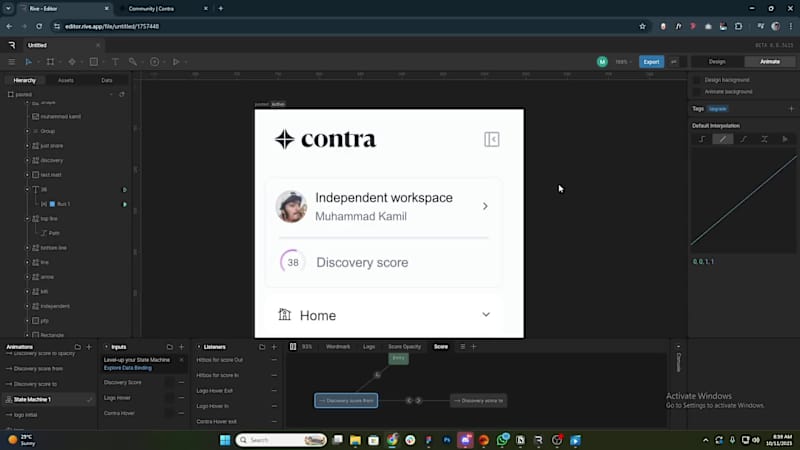Click the interpolation curve graph
The height and width of the screenshot is (450, 800).
coord(743,201)
